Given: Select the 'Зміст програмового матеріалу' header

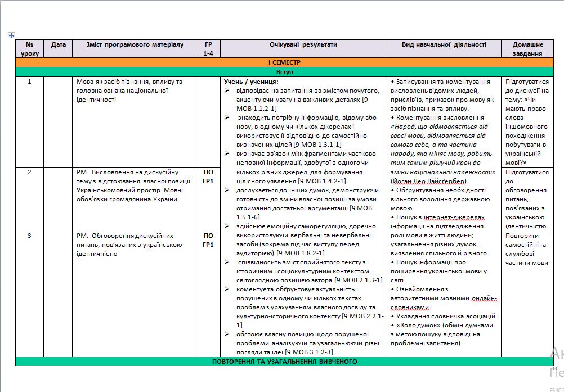Looking at the screenshot, I should coord(135,49).
